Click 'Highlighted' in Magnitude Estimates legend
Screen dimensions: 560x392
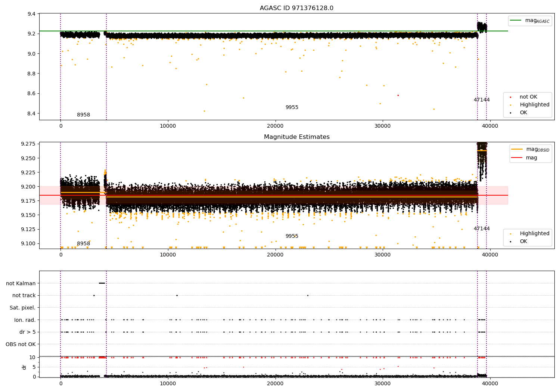(x=535, y=234)
